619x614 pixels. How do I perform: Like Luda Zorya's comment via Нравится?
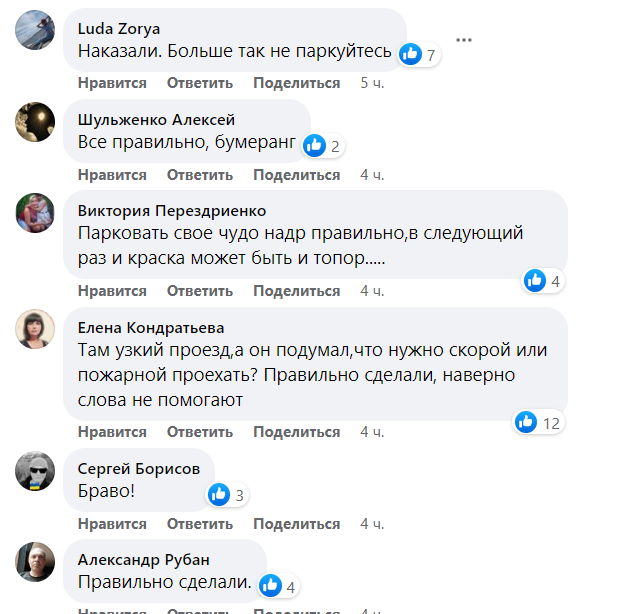pyautogui.click(x=112, y=83)
